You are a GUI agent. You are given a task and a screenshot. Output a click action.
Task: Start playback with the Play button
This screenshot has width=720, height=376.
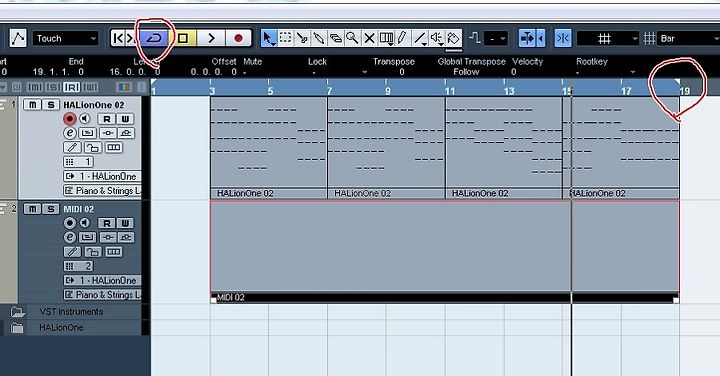[x=211, y=38]
